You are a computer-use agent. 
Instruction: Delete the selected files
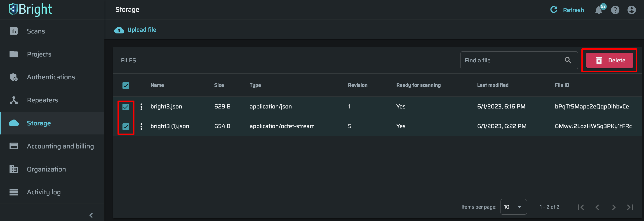click(x=609, y=60)
